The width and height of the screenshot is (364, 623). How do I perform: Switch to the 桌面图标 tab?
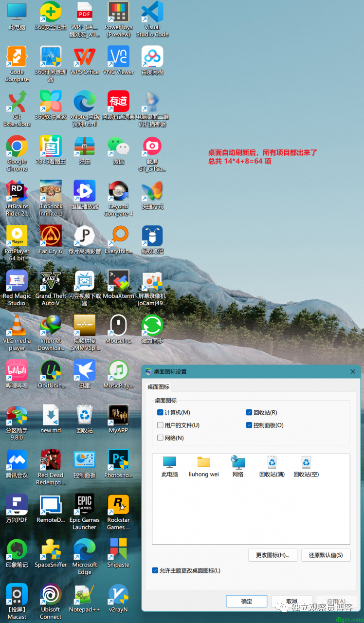click(x=159, y=387)
